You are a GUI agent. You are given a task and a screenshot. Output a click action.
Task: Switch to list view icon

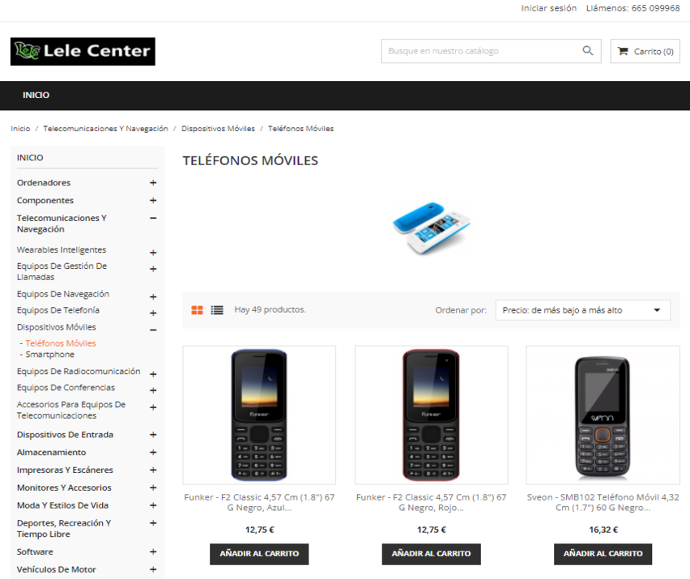click(x=217, y=310)
